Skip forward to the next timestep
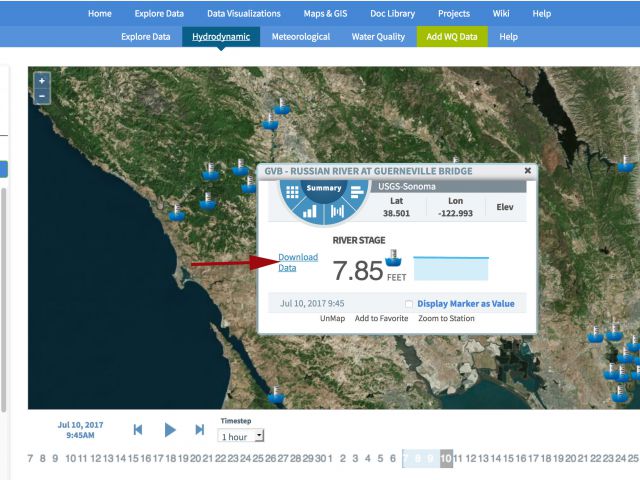This screenshot has width=640, height=480. (200, 429)
